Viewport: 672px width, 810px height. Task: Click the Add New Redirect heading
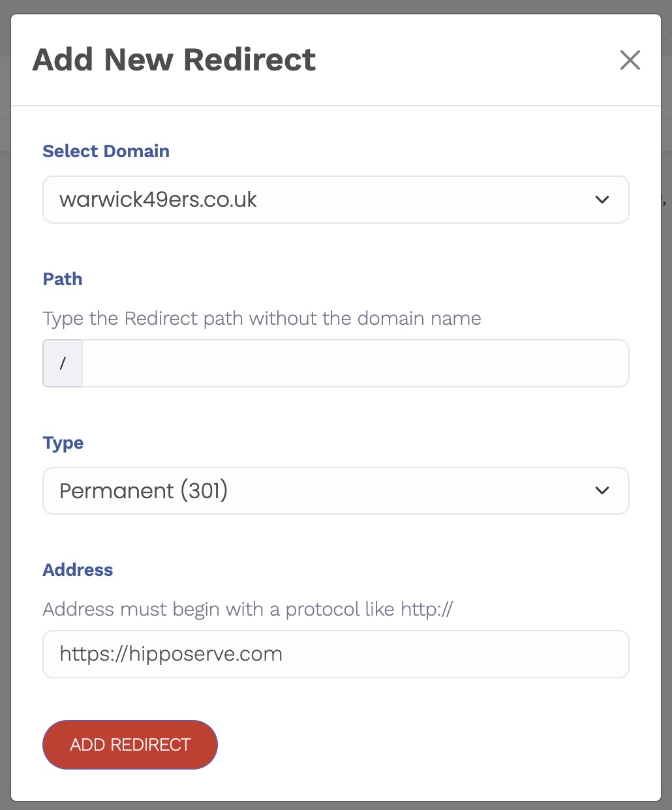(174, 60)
